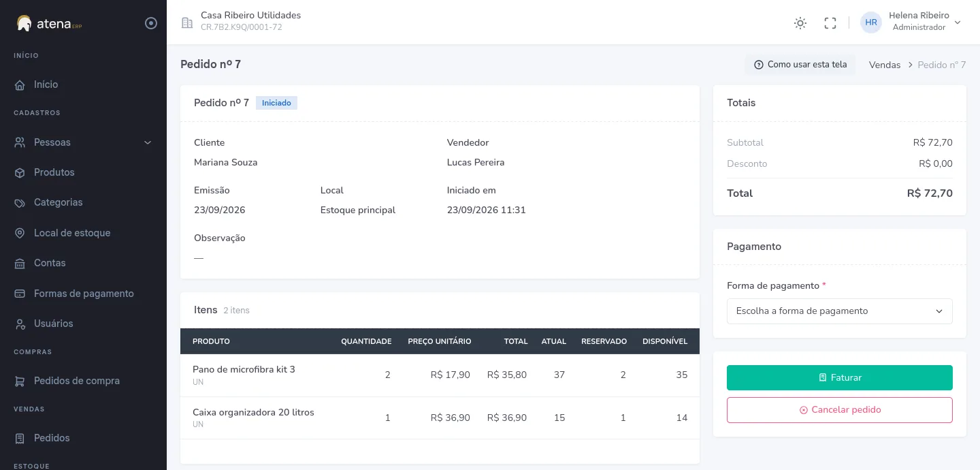Click the PRODUTO column header
Image resolution: width=980 pixels, height=470 pixels.
[211, 341]
